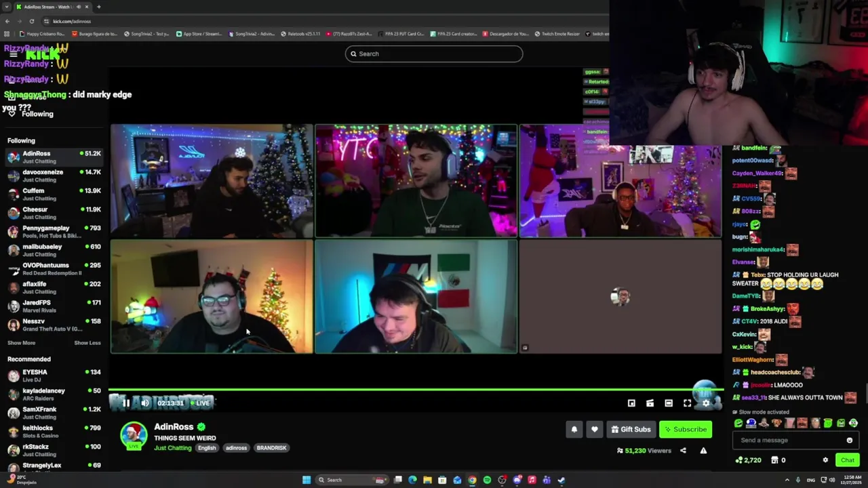Report stream with the warning icon

tap(703, 451)
